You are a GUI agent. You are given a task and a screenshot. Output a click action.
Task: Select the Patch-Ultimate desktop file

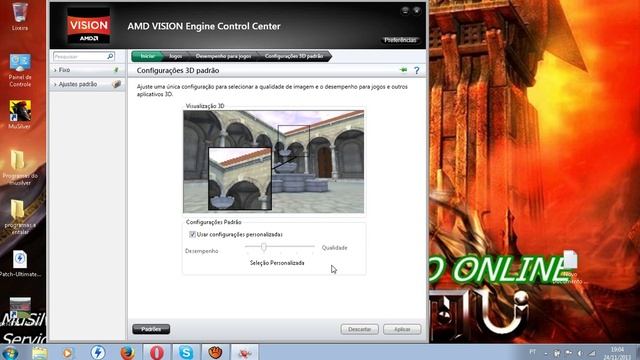pos(20,264)
